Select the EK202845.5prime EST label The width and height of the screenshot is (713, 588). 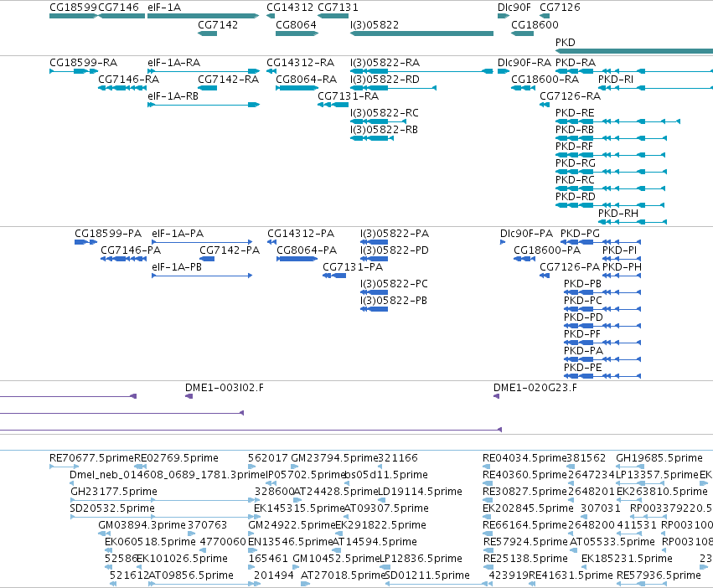point(528,508)
